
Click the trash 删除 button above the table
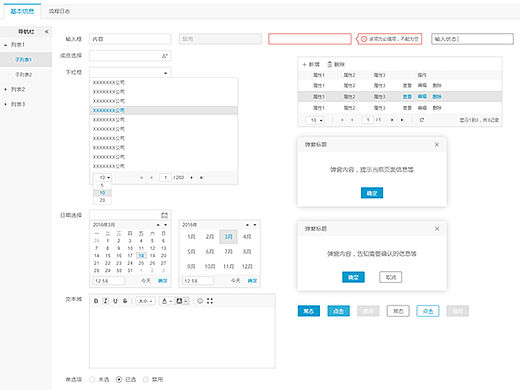coord(336,64)
